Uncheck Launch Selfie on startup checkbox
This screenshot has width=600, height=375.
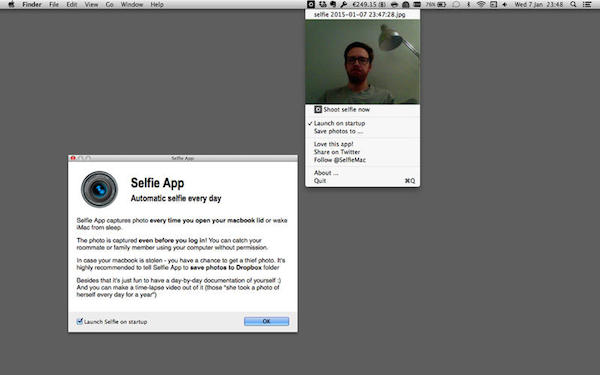pyautogui.click(x=79, y=321)
